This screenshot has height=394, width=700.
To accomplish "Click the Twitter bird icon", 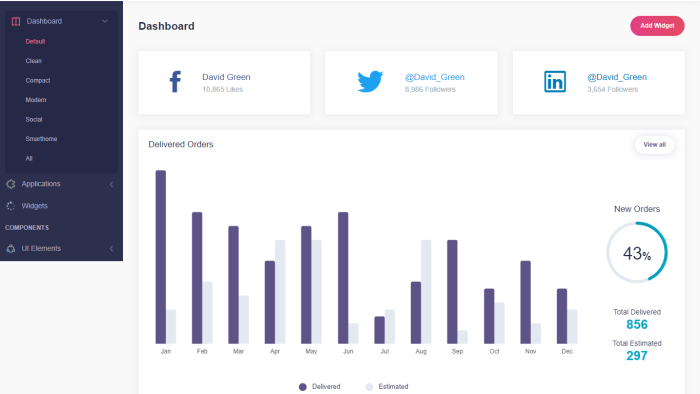I will tap(370, 81).
